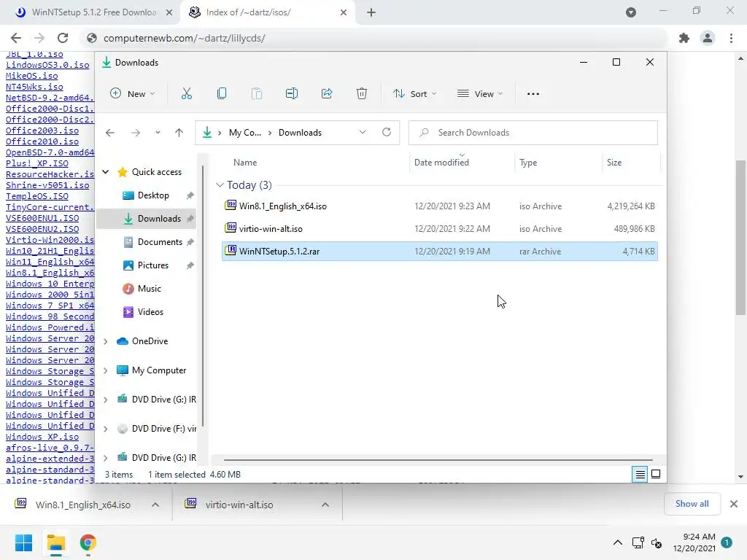Open Windows_XP.iso link

[42, 437]
